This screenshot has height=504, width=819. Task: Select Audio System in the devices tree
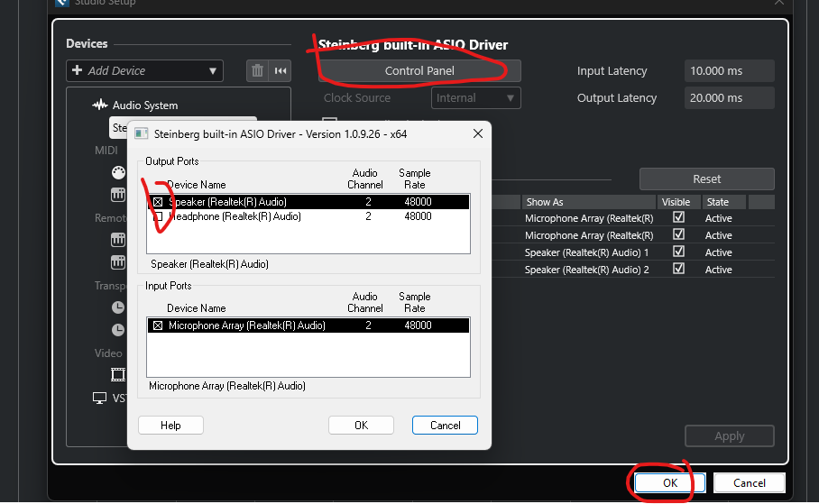pos(145,105)
